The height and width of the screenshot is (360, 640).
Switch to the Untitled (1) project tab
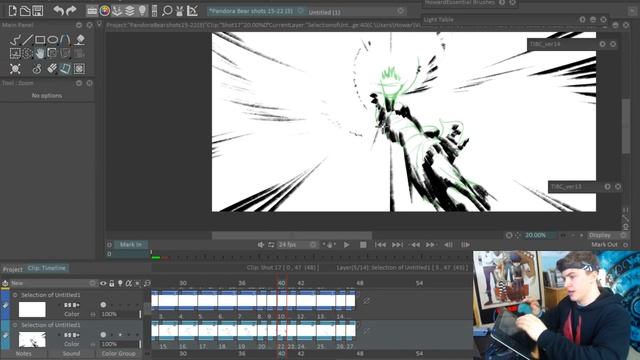324,12
